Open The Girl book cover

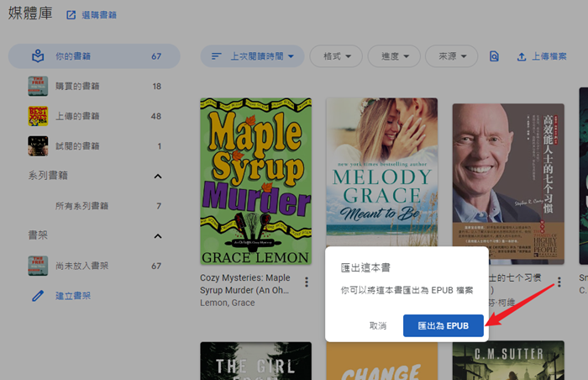pyautogui.click(x=255, y=361)
